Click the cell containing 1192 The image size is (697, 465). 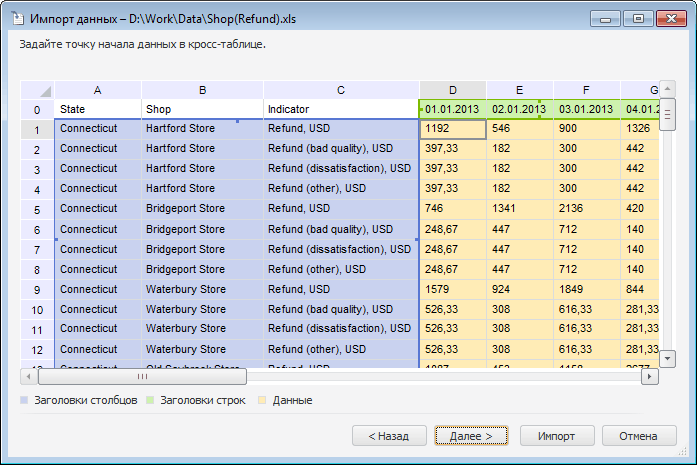point(453,129)
